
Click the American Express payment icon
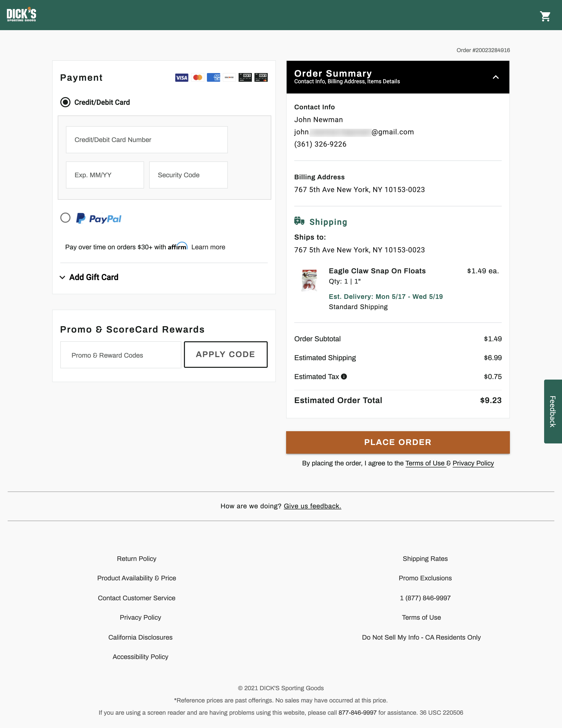click(x=213, y=77)
